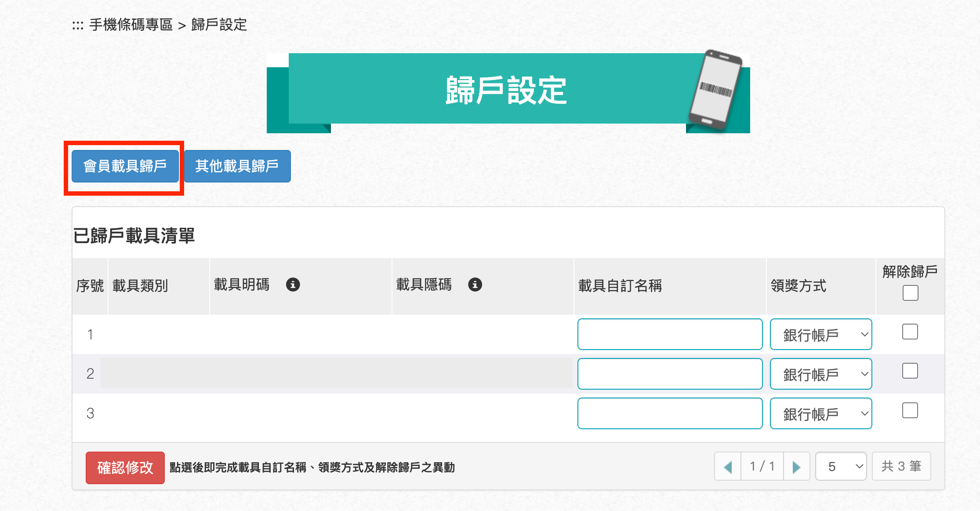Open 領獎方式 dropdown in row 1
Viewport: 980px width, 511px height.
tap(821, 334)
